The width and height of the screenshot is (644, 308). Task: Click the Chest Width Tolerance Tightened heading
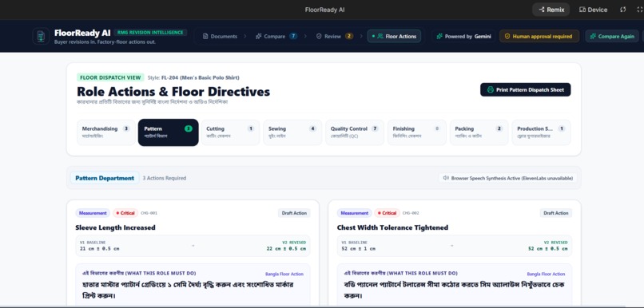pos(392,227)
